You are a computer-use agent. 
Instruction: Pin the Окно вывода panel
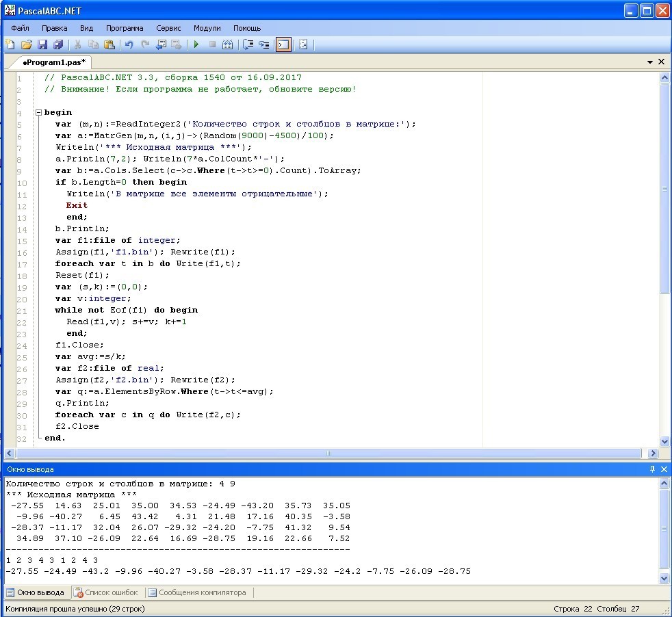pos(651,469)
